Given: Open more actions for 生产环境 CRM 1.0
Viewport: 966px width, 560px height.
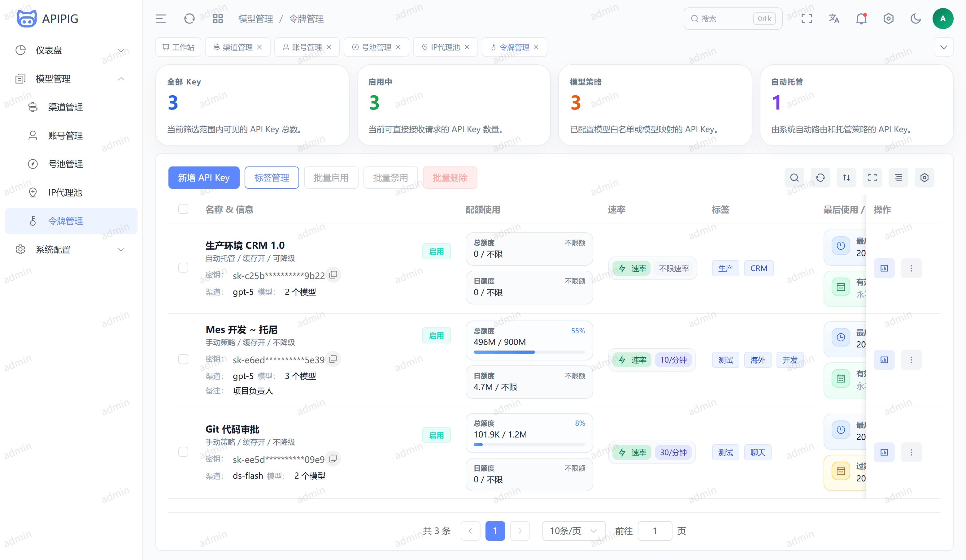Looking at the screenshot, I should coord(912,268).
